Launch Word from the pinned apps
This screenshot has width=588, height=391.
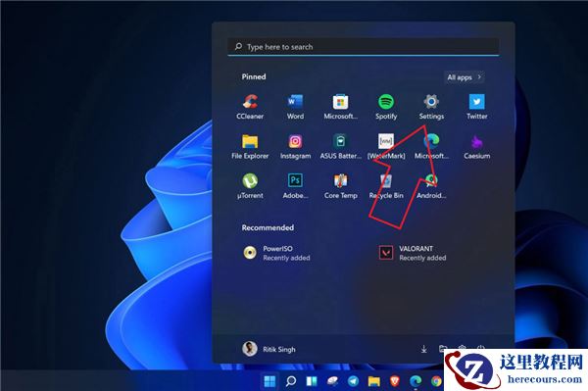click(295, 107)
